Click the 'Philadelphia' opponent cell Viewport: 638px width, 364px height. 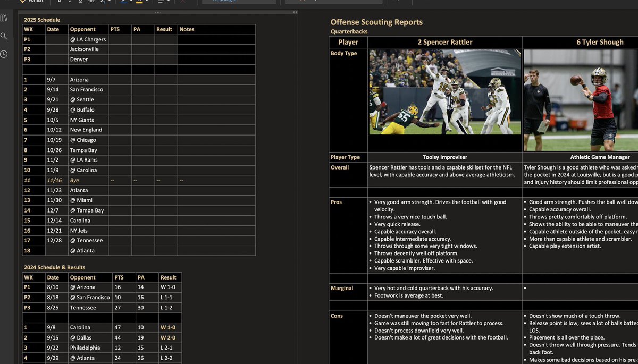coord(85,348)
